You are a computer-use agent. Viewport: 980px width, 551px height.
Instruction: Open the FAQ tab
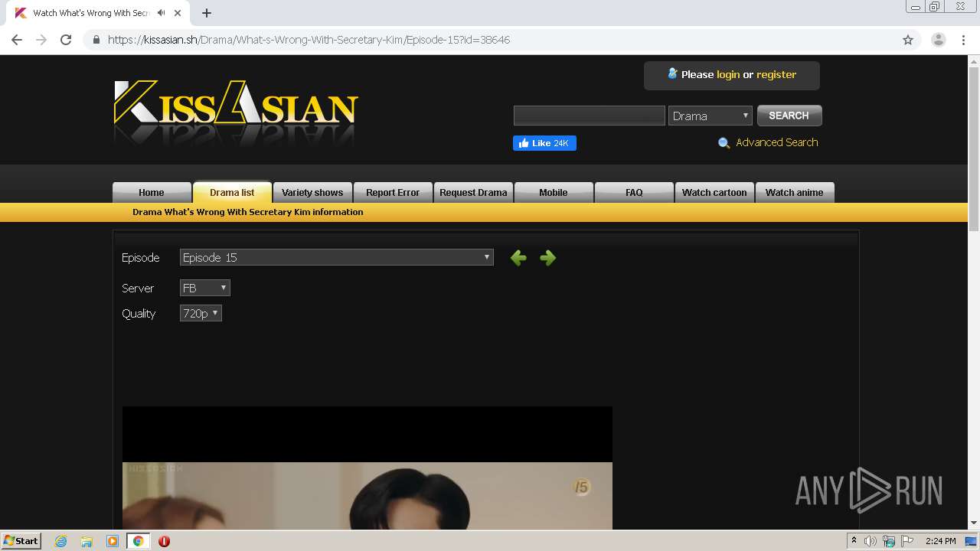pyautogui.click(x=634, y=192)
